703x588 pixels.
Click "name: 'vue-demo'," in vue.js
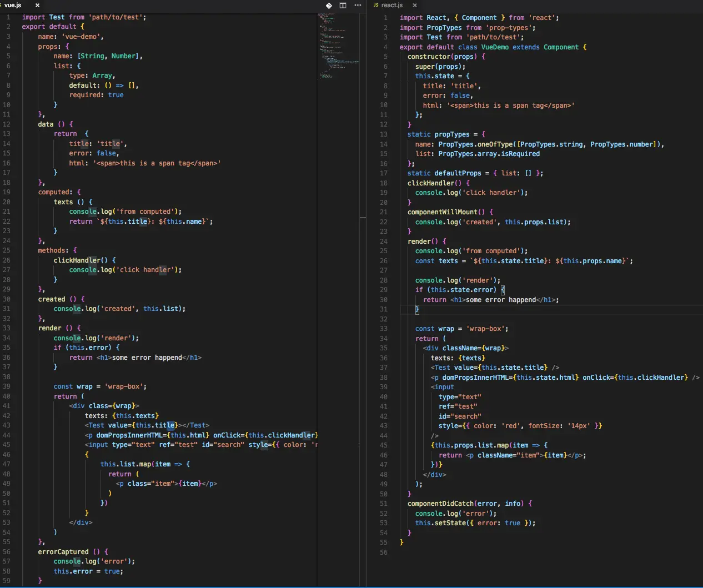point(71,37)
